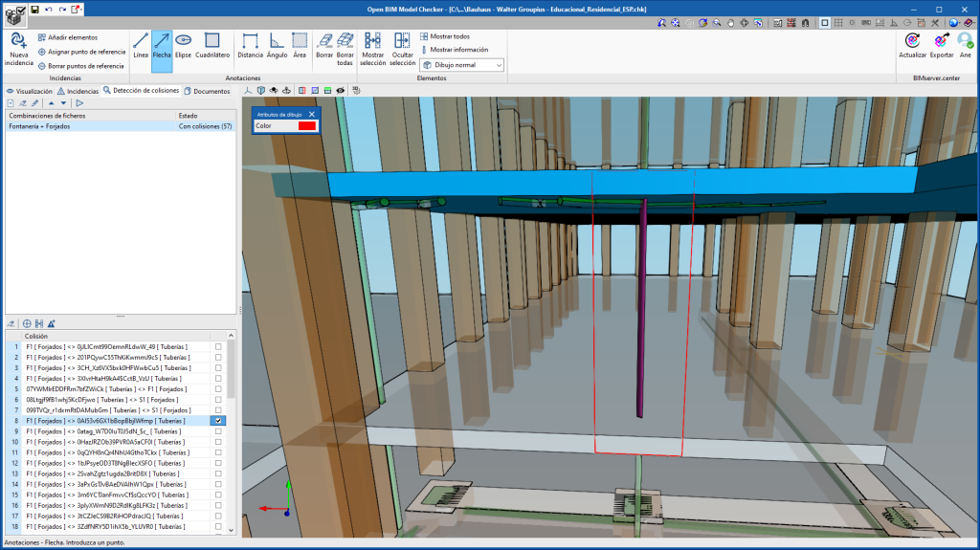The height and width of the screenshot is (550, 980).
Task: Open the purple help book dropdown
Action: (x=969, y=22)
